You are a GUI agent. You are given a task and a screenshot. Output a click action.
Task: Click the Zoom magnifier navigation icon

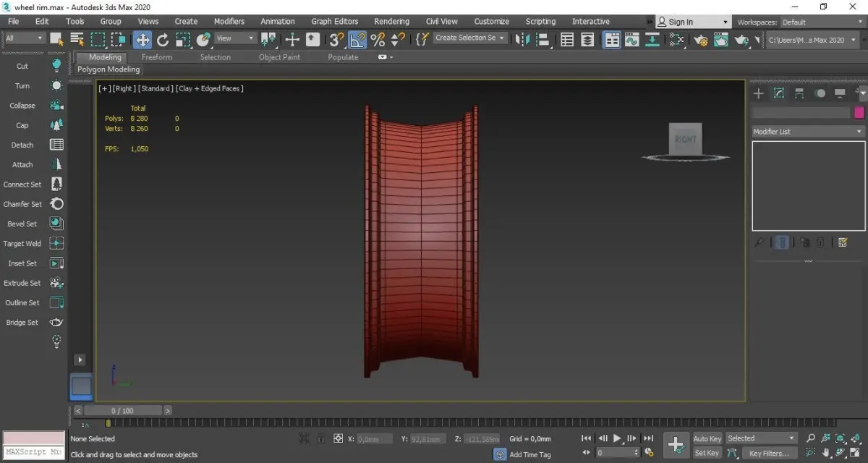click(x=811, y=438)
